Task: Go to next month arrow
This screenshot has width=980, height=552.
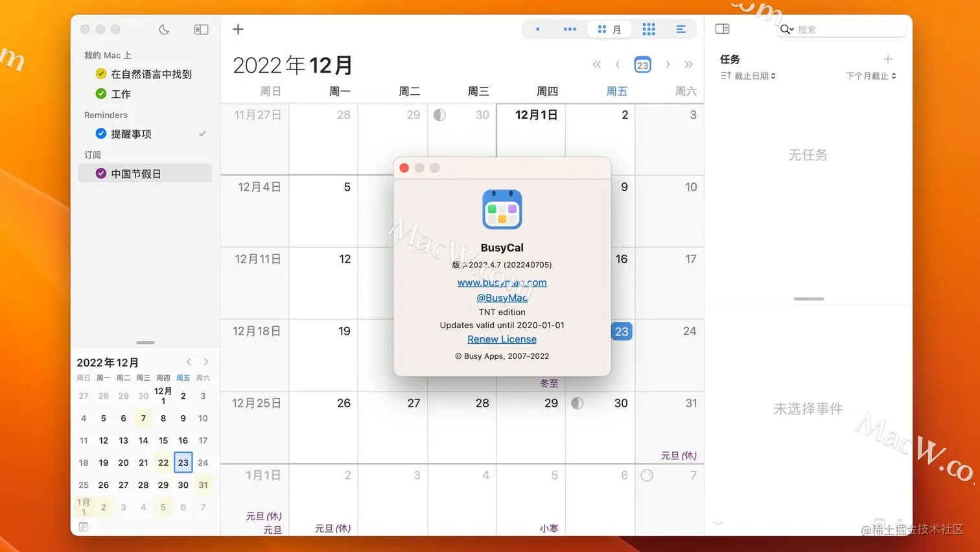Action: pos(668,64)
